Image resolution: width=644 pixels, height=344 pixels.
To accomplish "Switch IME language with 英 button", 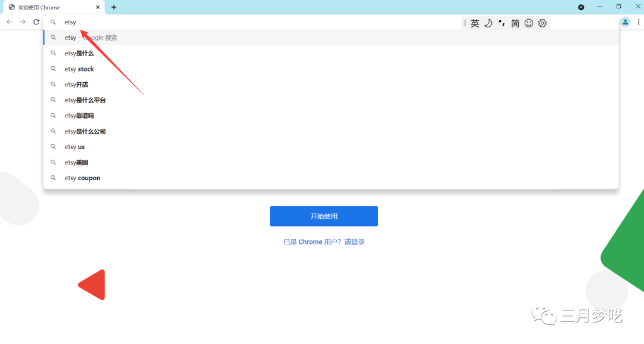I will pyautogui.click(x=475, y=23).
